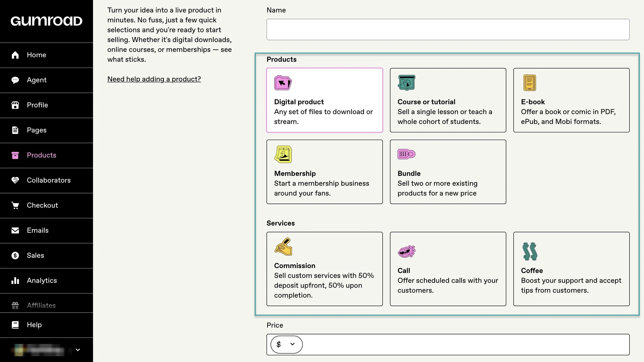Screen dimensions: 644x362
Task: Click the Agent chat bubble icon
Action: click(x=15, y=80)
